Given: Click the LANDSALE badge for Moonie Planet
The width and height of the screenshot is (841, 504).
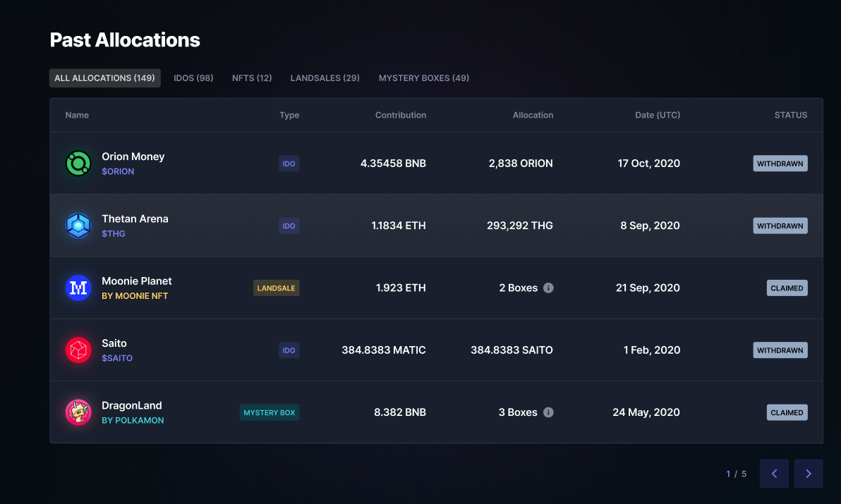Looking at the screenshot, I should (x=277, y=288).
